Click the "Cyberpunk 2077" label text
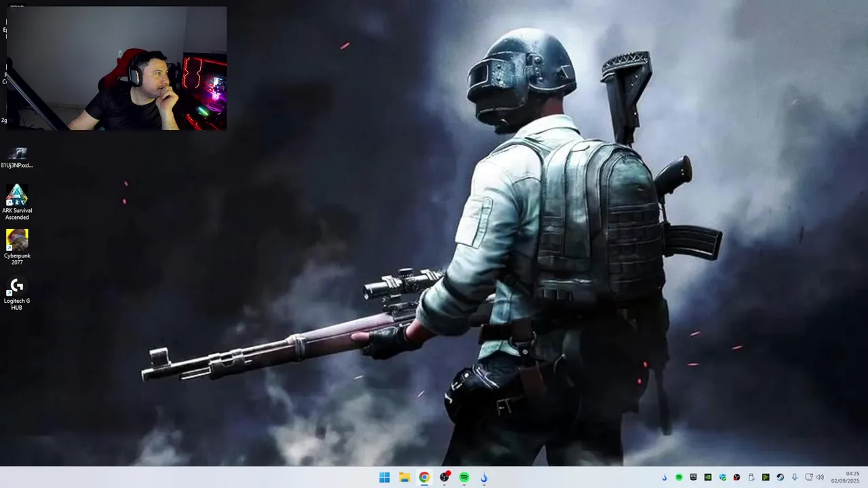Viewport: 868px width, 488px height. [17, 259]
